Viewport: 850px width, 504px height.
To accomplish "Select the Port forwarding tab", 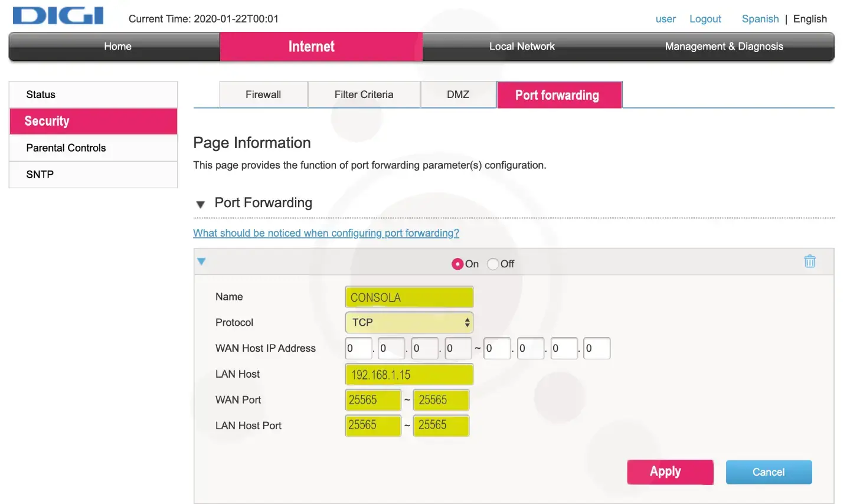I will (x=559, y=95).
